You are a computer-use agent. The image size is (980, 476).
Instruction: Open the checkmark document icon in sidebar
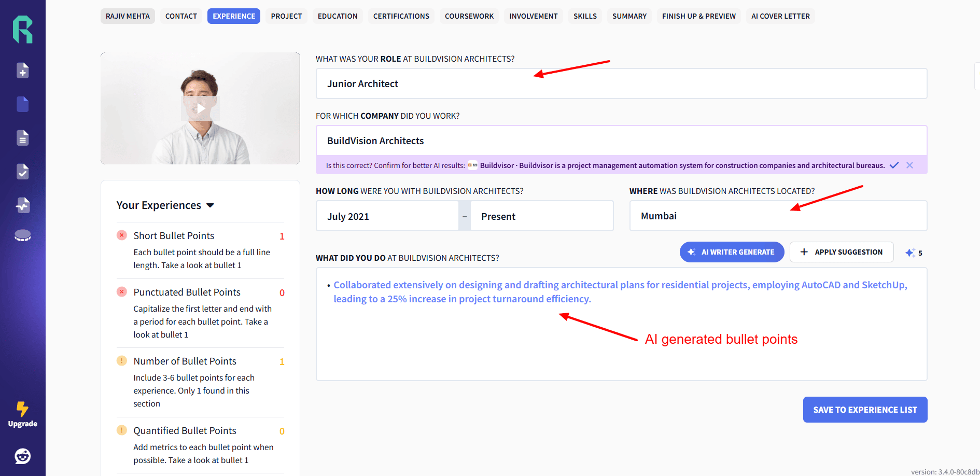[23, 172]
